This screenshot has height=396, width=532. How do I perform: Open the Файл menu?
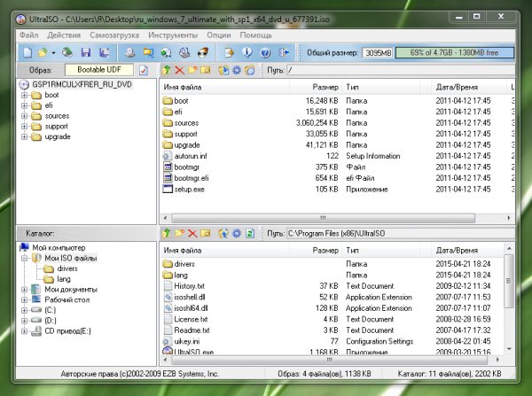point(28,35)
